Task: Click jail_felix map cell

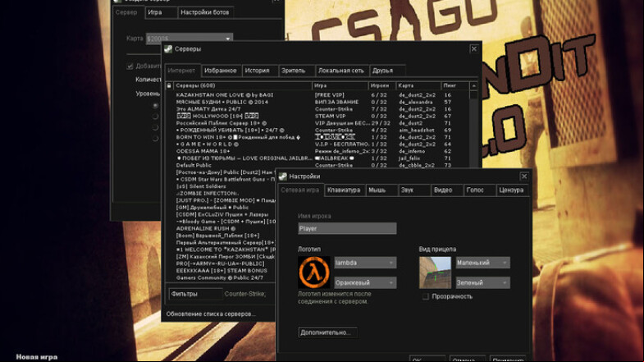Action: (409, 158)
